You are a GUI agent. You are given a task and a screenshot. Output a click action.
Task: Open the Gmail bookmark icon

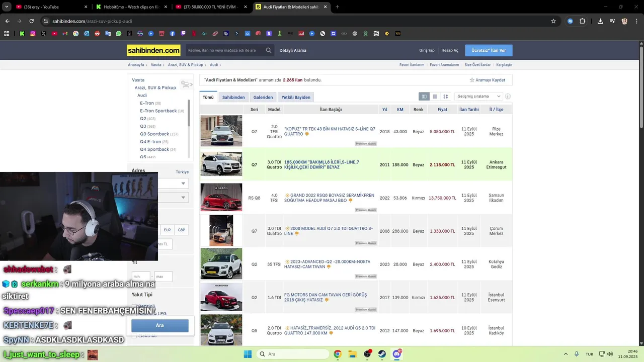point(65,34)
